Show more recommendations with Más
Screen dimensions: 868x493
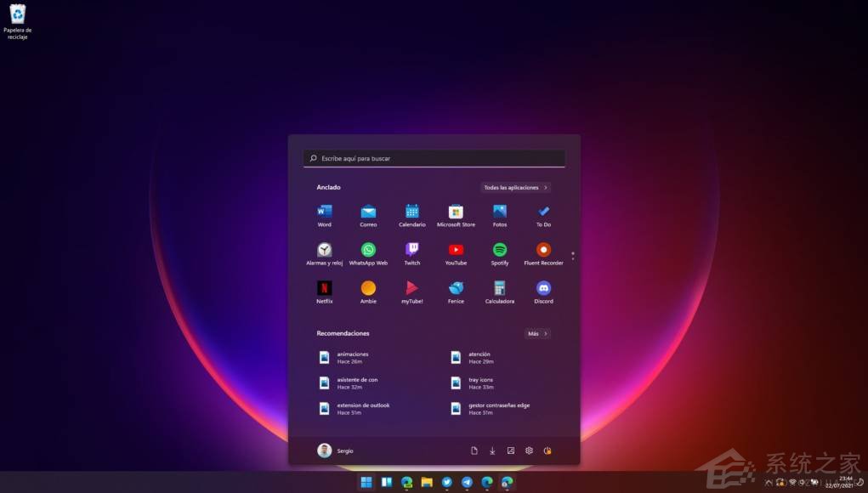pos(537,334)
